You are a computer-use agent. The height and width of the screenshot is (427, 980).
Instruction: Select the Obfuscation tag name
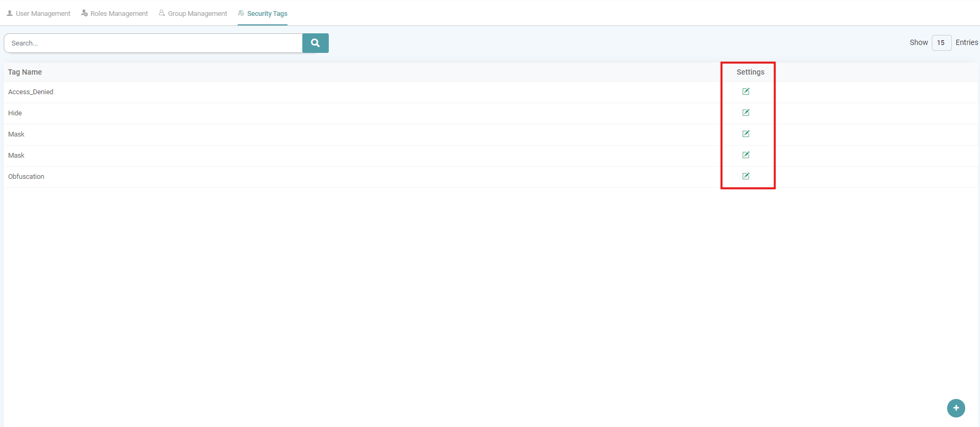point(26,177)
